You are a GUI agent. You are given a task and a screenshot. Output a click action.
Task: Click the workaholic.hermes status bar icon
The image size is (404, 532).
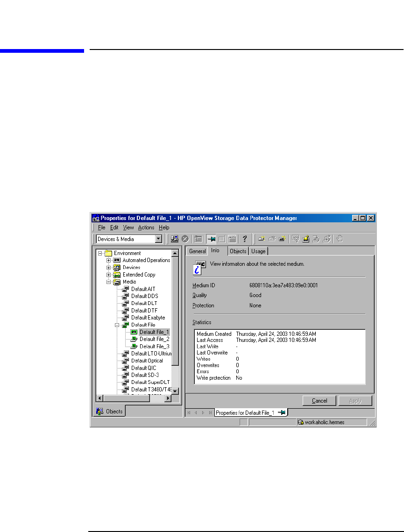pyautogui.click(x=300, y=422)
